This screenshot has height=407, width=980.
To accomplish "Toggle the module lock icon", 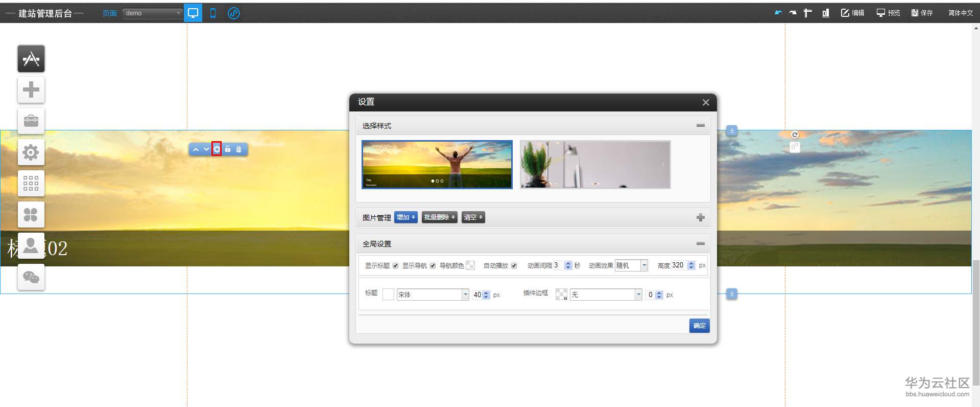I will click(228, 149).
